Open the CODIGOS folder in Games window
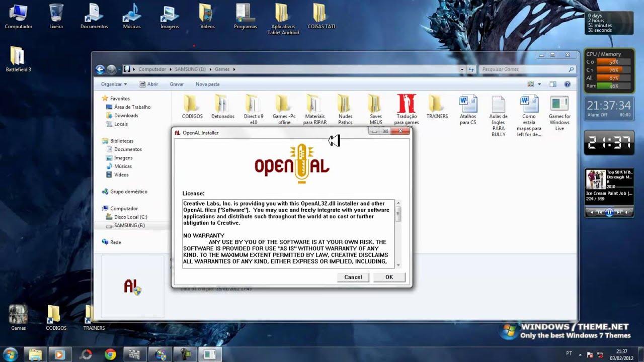 pyautogui.click(x=192, y=107)
